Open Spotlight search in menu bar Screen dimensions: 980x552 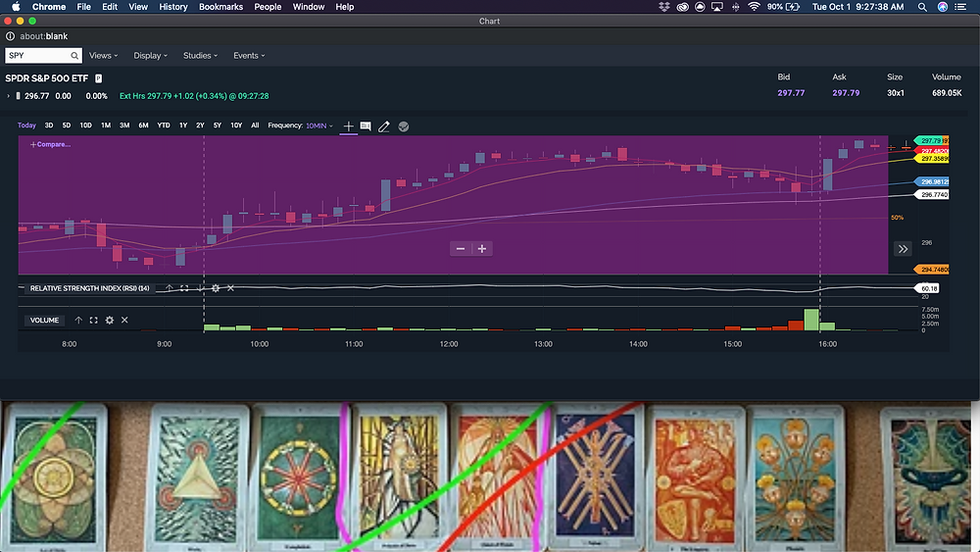pyautogui.click(x=922, y=7)
